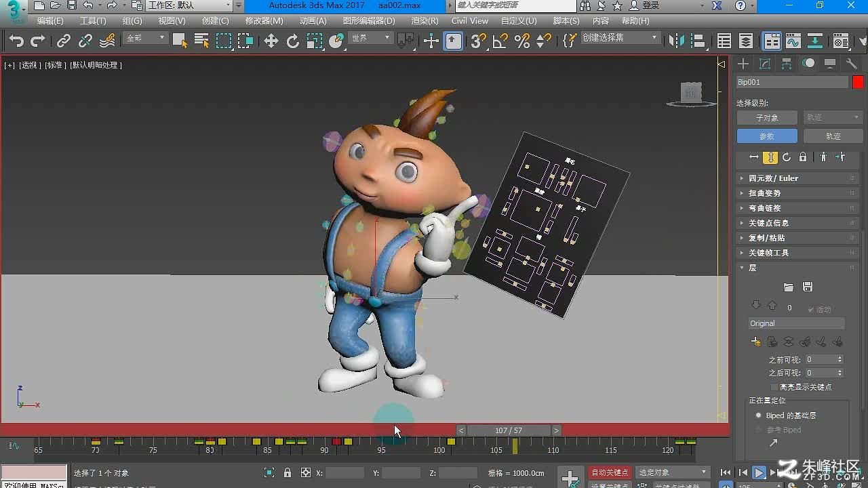Open Edit Named Selection Sets
The image size is (868, 488).
coord(570,41)
